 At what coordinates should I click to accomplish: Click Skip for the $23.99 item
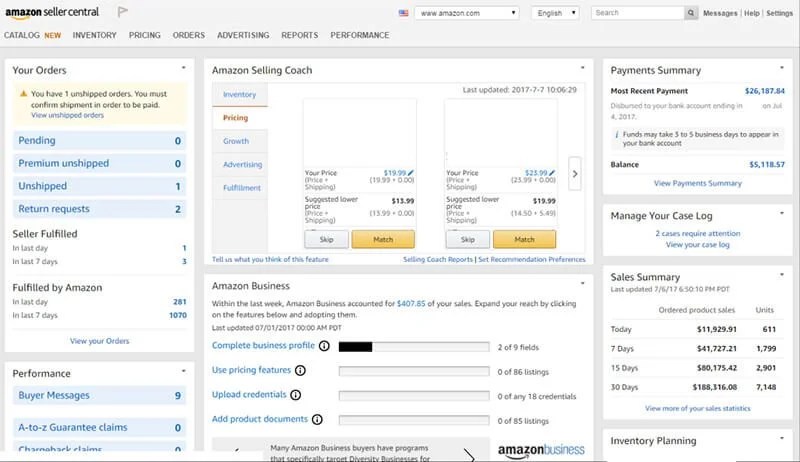click(468, 239)
